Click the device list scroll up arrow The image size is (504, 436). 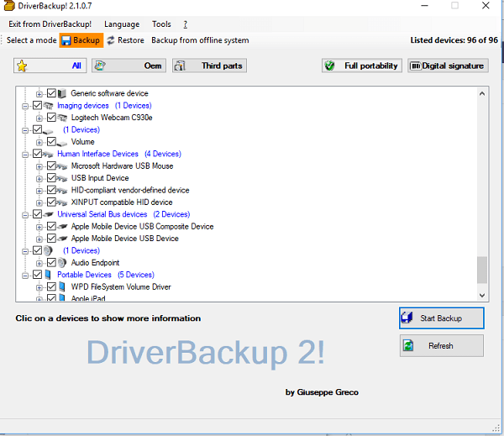click(x=482, y=93)
